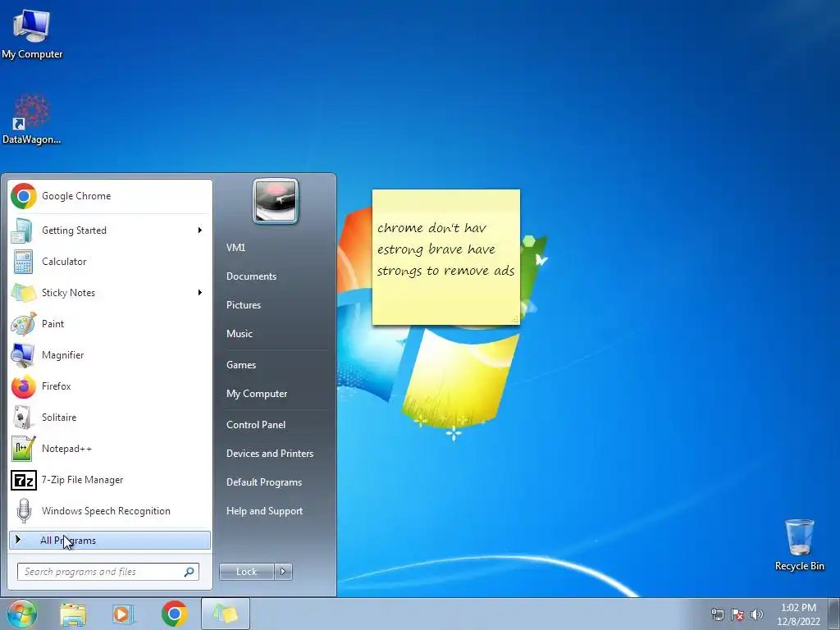Open Action Center flag icon

click(737, 614)
